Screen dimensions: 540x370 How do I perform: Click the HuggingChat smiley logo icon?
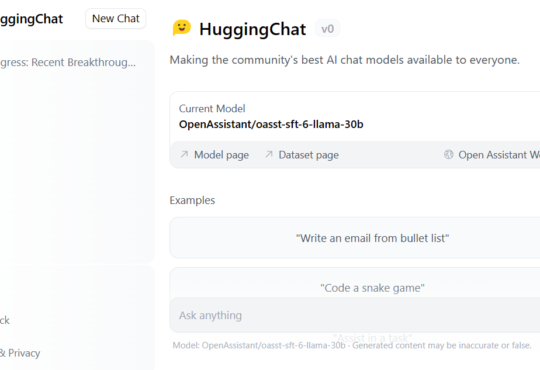click(x=181, y=28)
